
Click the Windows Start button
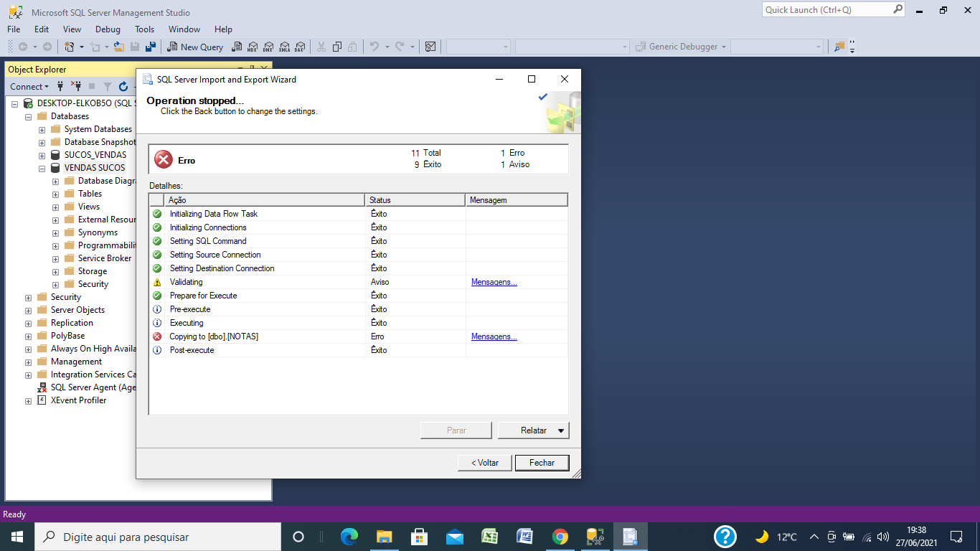tap(17, 537)
